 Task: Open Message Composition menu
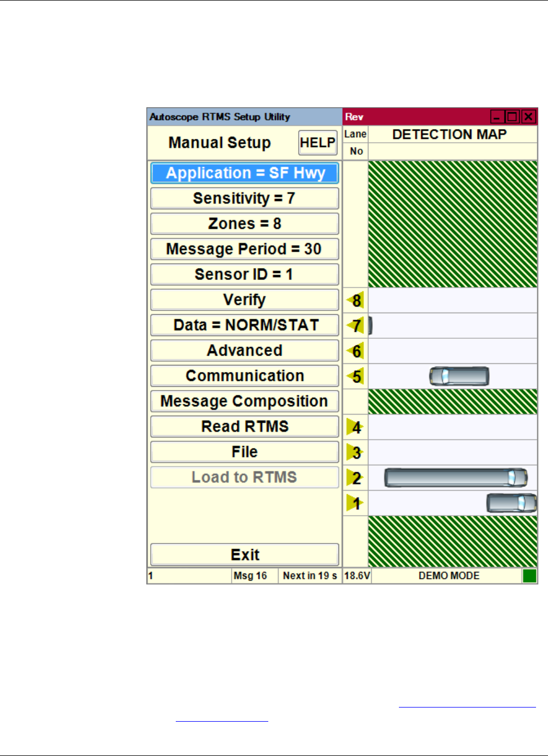tap(244, 401)
